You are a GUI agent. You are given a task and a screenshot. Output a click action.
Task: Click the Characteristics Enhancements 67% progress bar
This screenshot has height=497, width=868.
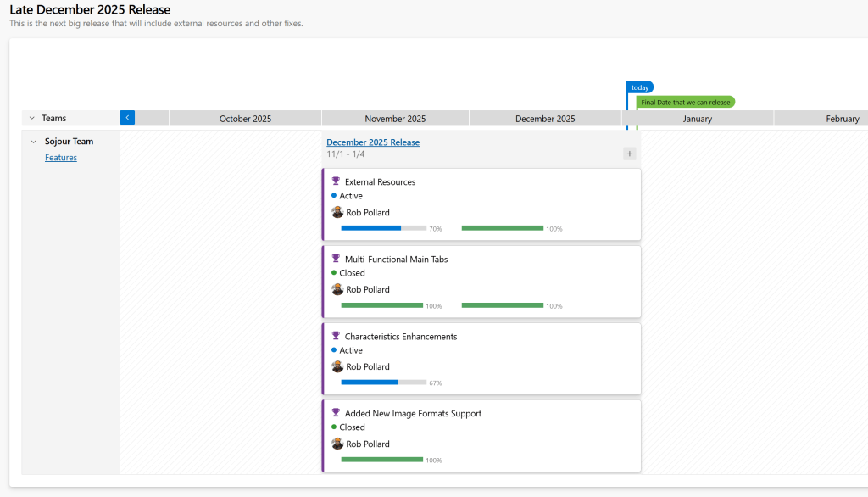point(383,383)
